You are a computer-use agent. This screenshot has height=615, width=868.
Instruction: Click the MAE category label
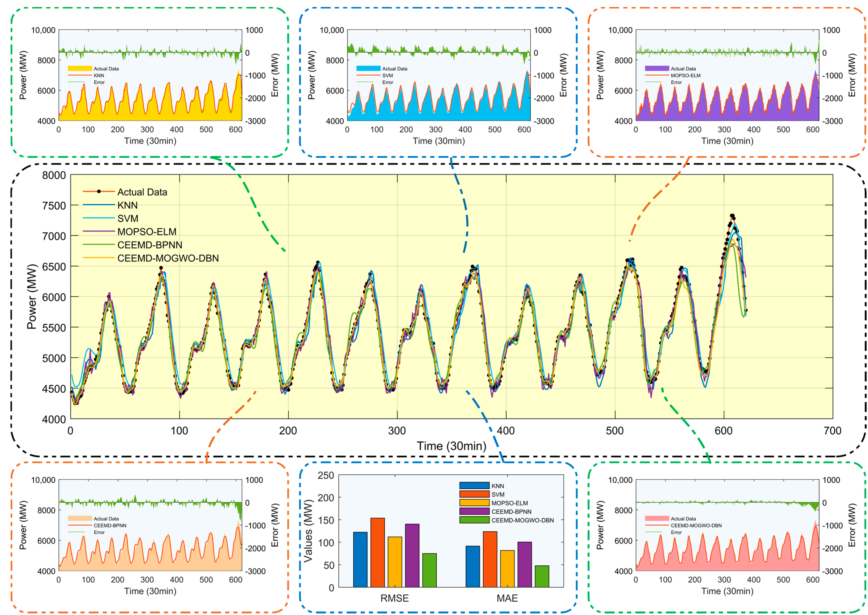507,598
